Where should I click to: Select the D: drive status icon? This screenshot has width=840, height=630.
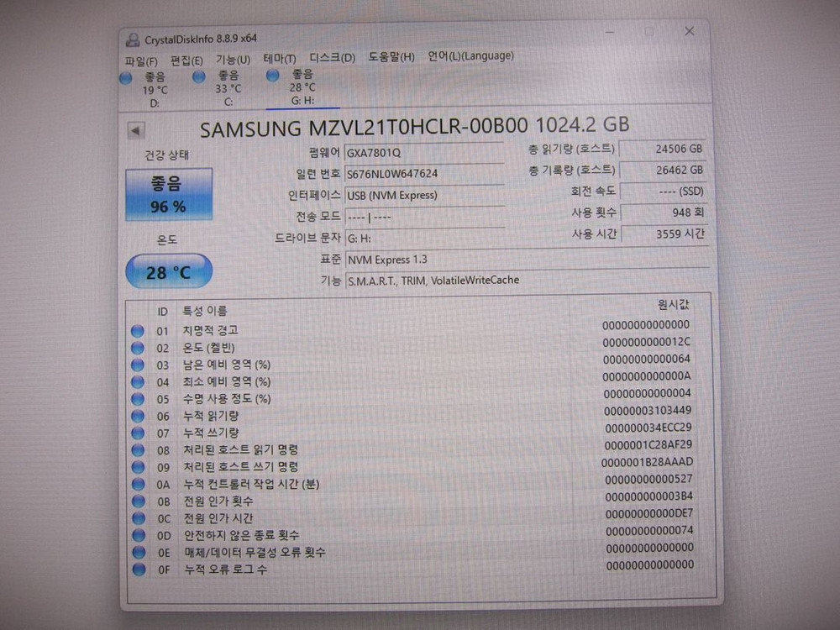[126, 76]
